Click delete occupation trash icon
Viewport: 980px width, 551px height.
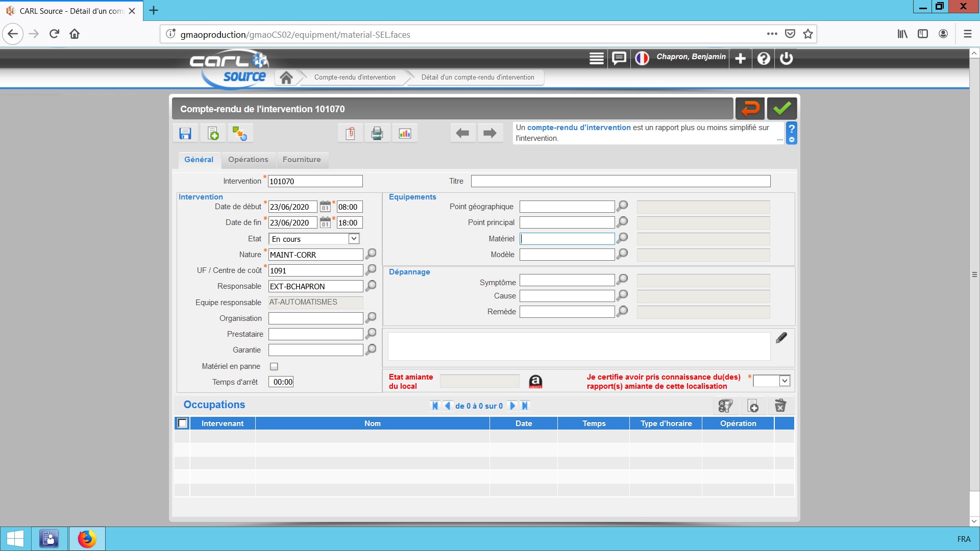(780, 406)
